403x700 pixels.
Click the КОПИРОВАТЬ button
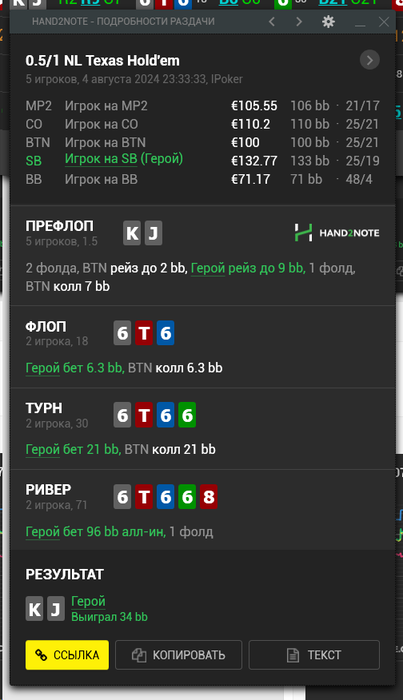point(179,655)
